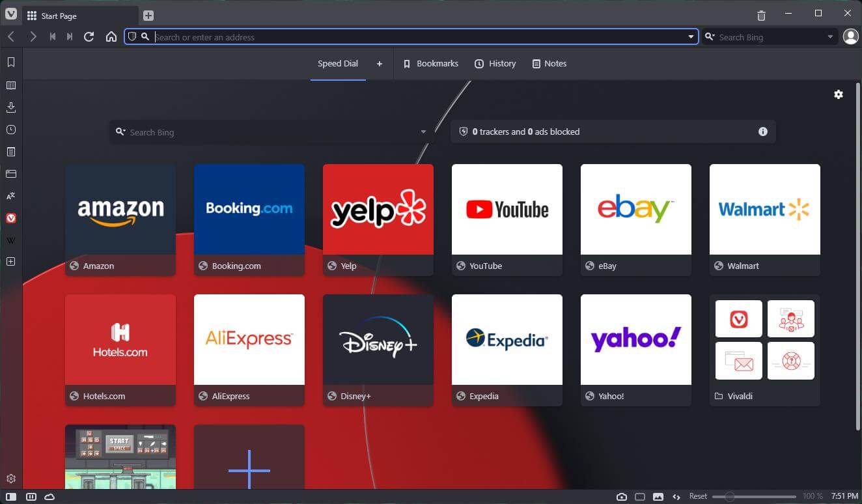Select the Start Page browser tab
This screenshot has width=862, height=504.
pos(81,16)
